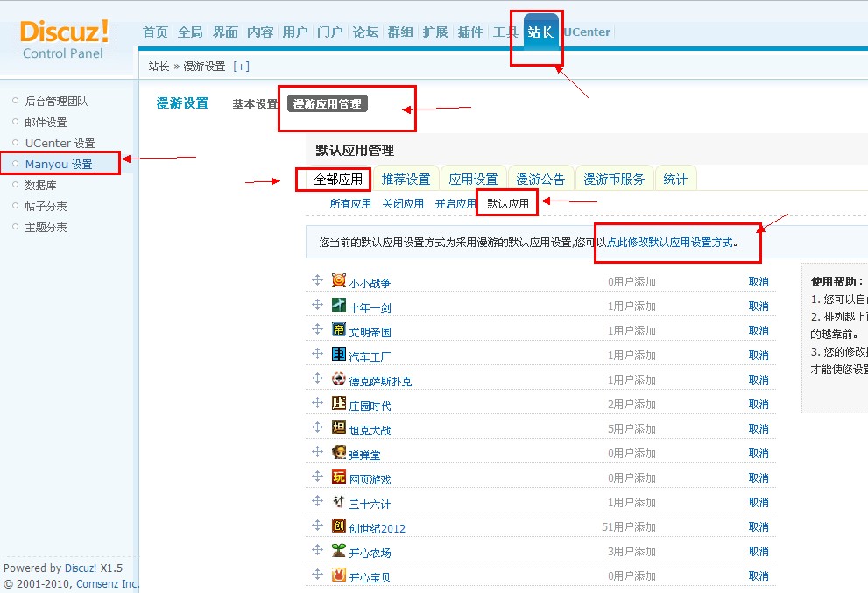The height and width of the screenshot is (593, 868).
Task: Click the Discuz! Control Panel logo
Action: (64, 40)
